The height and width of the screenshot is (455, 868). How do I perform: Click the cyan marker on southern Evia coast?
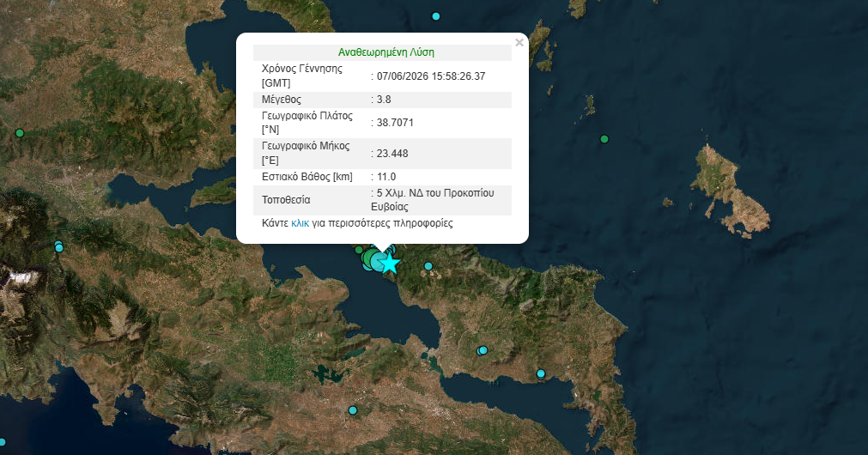tap(541, 373)
